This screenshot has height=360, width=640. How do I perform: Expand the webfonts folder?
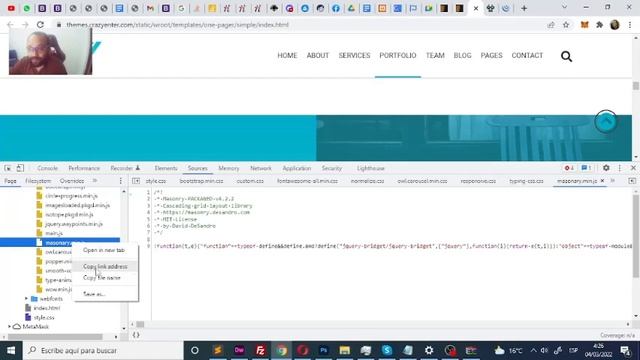pos(27,299)
